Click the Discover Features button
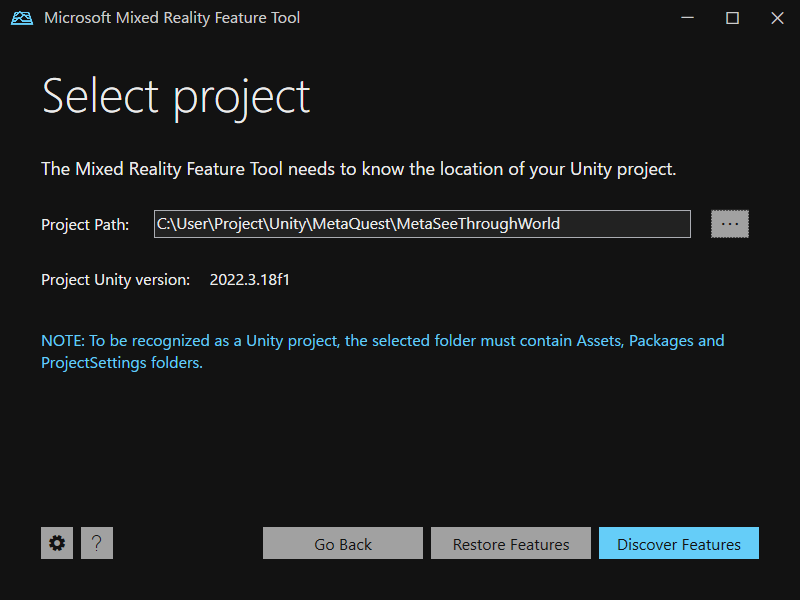The height and width of the screenshot is (600, 800). click(679, 543)
